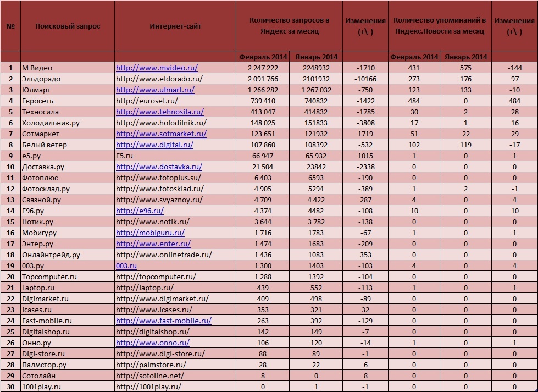Click the 'Digimarket.ru' query cell
Viewport: 538px width, 392px height.
click(x=68, y=299)
